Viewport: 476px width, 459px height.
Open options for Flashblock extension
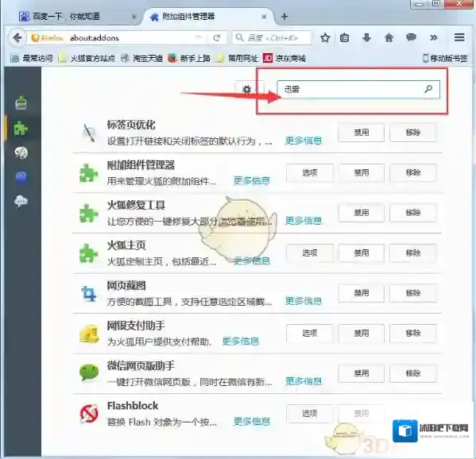pos(310,414)
